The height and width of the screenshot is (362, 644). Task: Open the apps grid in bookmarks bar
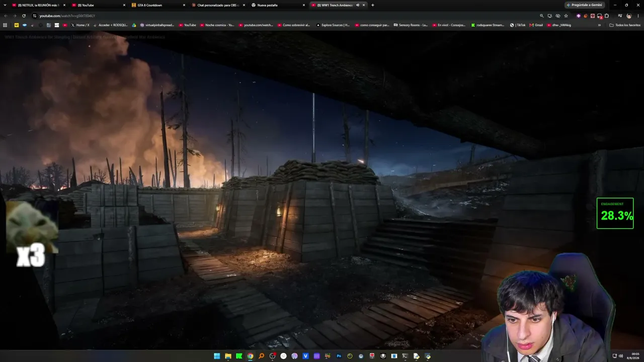[x=5, y=25]
